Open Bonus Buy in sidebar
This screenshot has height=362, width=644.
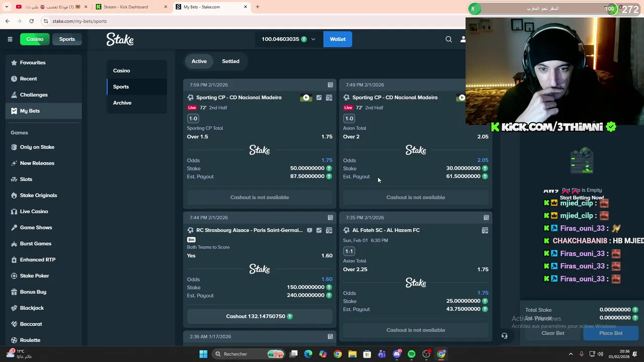tap(43, 292)
